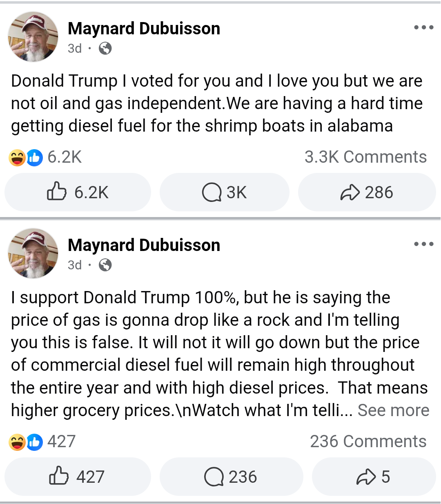Screen dimensions: 441x504
Task: Open the first post's 3d timestamp
Action: (75, 48)
